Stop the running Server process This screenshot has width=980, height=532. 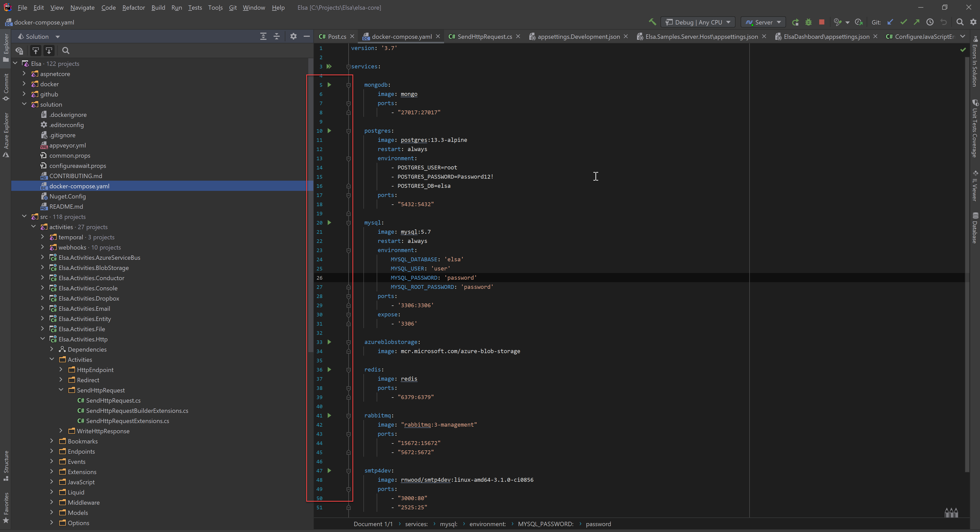pyautogui.click(x=821, y=22)
